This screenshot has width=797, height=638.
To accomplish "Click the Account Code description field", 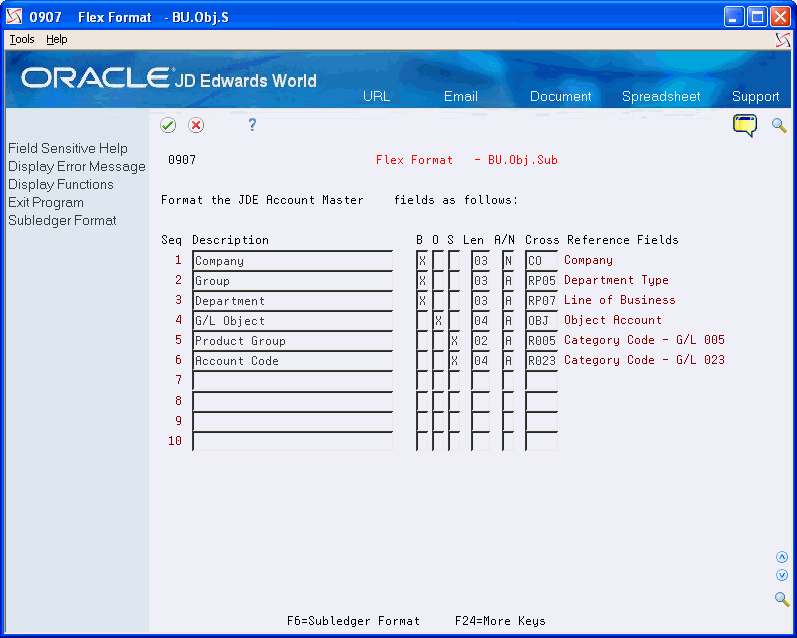I will (x=292, y=360).
